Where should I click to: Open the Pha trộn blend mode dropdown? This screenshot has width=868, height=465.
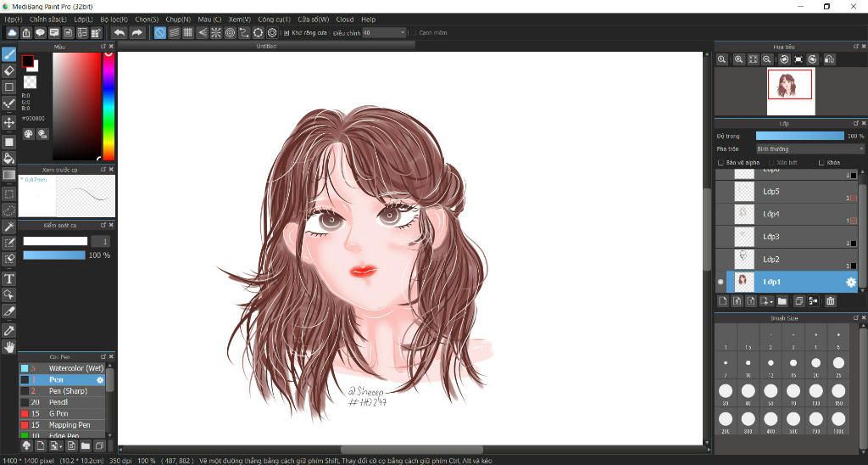(810, 149)
